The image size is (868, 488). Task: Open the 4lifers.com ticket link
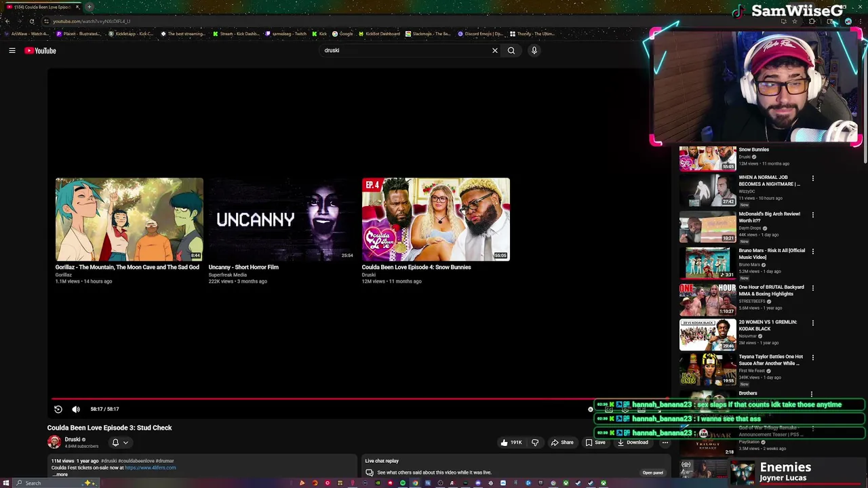pos(150,468)
